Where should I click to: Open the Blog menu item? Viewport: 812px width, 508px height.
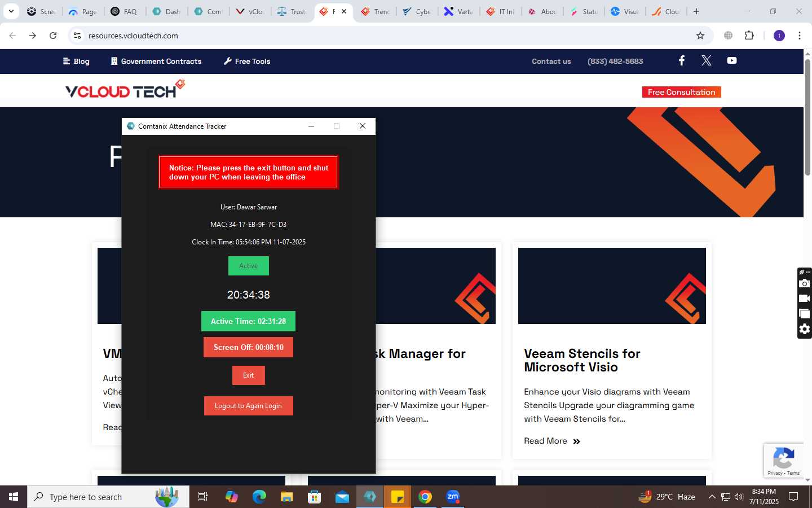point(76,61)
